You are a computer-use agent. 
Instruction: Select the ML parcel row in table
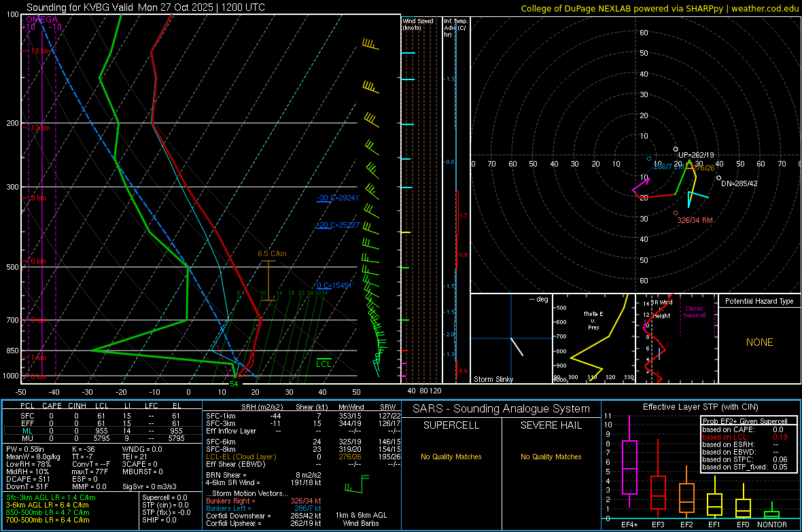click(102, 431)
